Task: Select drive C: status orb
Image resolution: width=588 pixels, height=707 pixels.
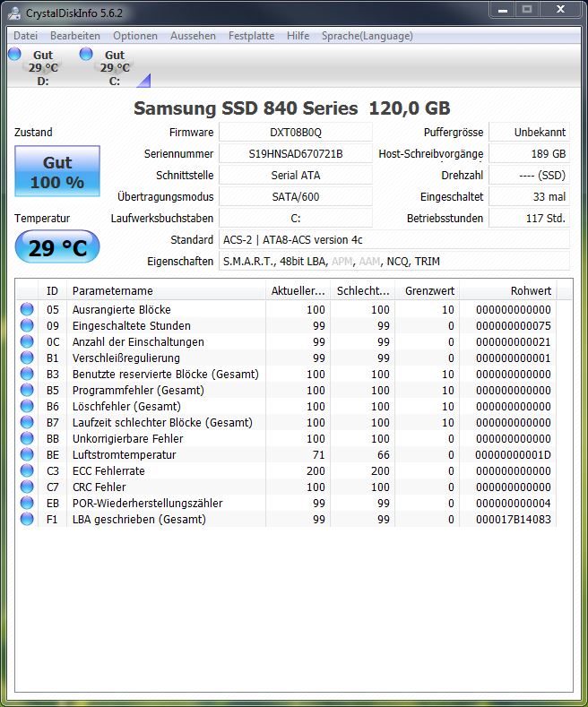Action: 86,54
